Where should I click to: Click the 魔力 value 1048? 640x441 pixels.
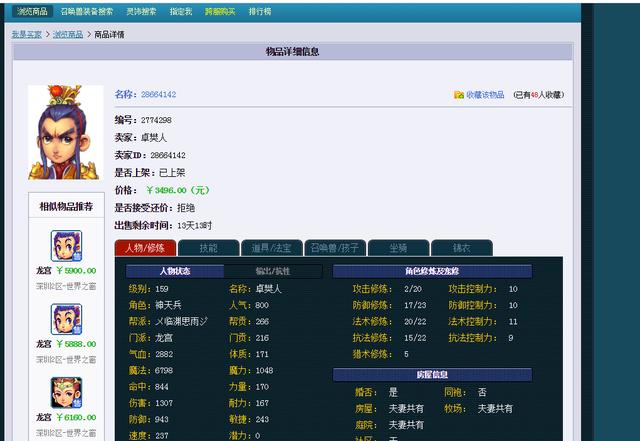tap(264, 370)
